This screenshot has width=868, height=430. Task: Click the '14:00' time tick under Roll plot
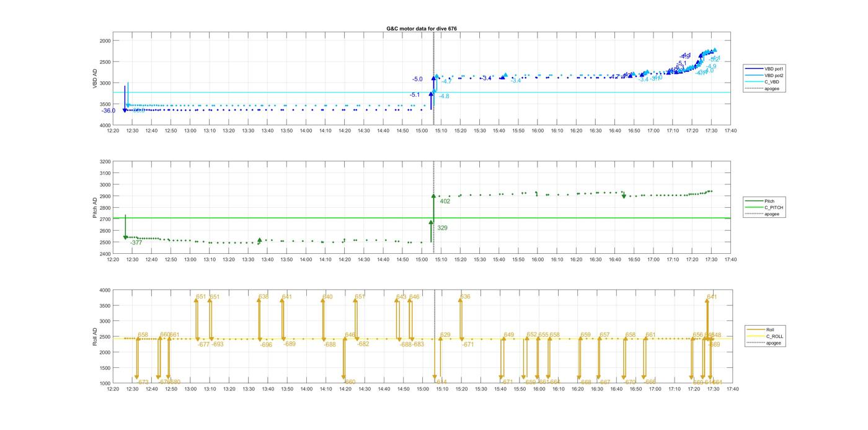pos(306,389)
